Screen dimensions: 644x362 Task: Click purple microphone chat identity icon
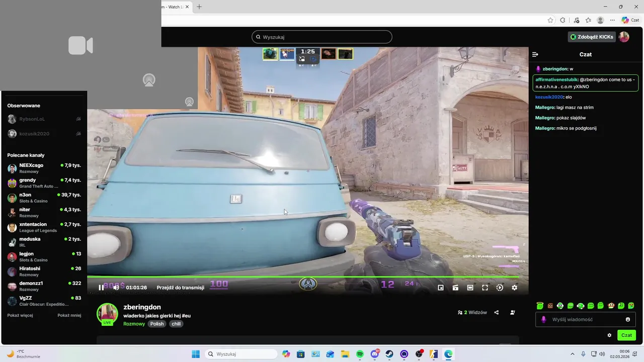(x=543, y=319)
